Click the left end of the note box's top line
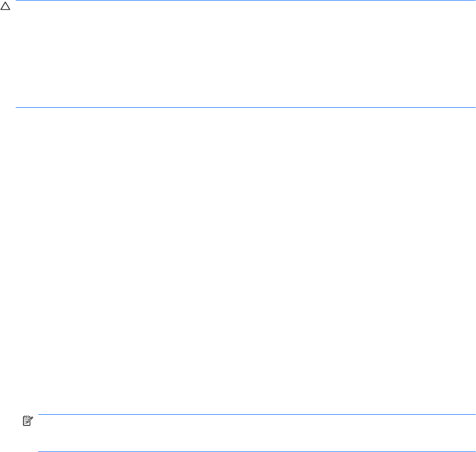Screen dimensions: 476x452 (39, 414)
